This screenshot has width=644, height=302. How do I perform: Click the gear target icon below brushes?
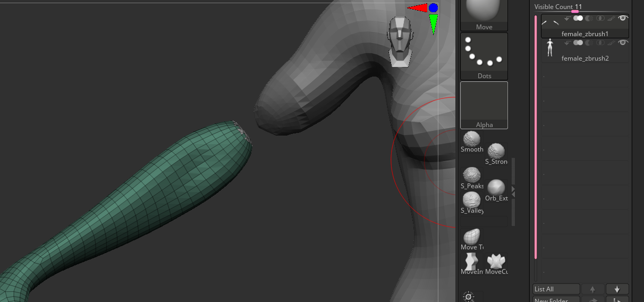coord(469,297)
